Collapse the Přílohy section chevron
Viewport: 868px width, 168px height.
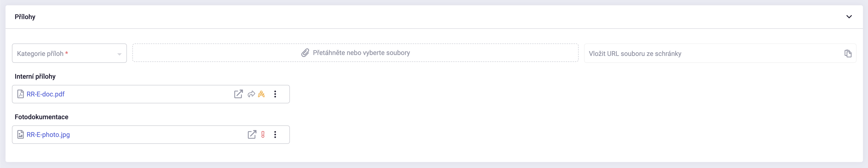coord(849,17)
